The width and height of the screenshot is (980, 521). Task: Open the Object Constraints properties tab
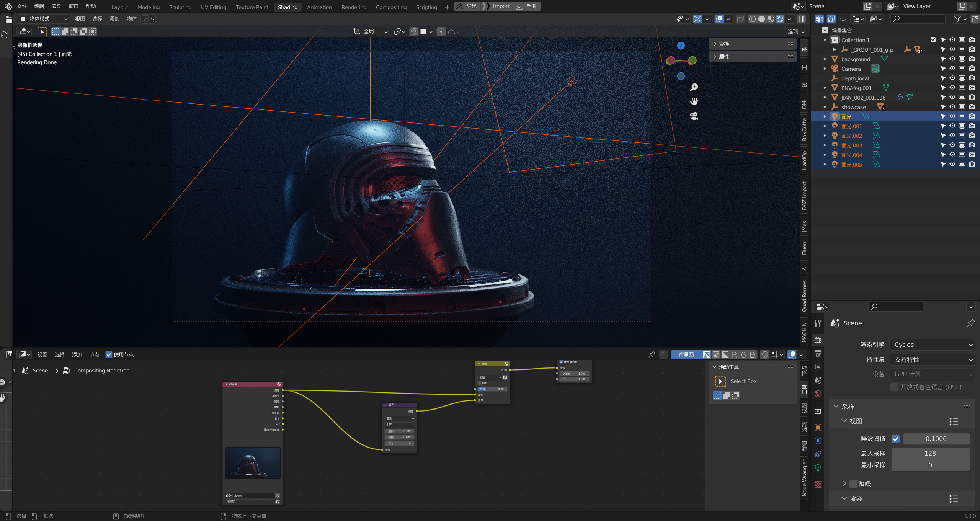818,454
